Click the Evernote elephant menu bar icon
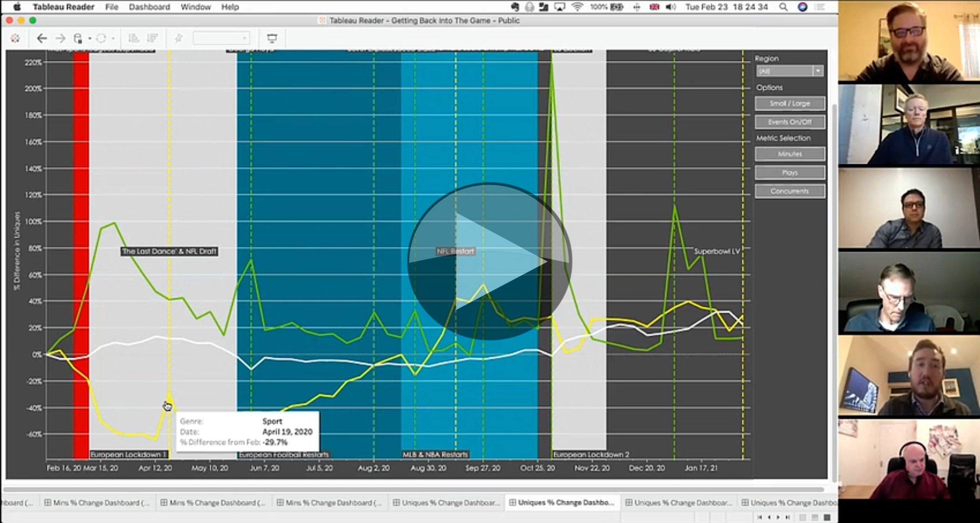This screenshot has height=523, width=980. tap(515, 7)
